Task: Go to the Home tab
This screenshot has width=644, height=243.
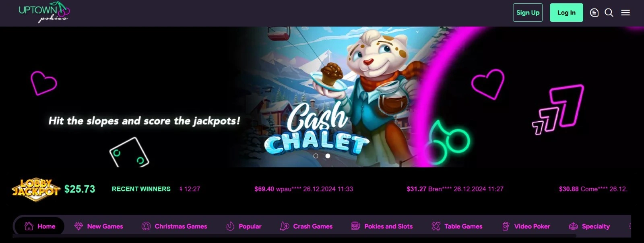Action: click(40, 226)
